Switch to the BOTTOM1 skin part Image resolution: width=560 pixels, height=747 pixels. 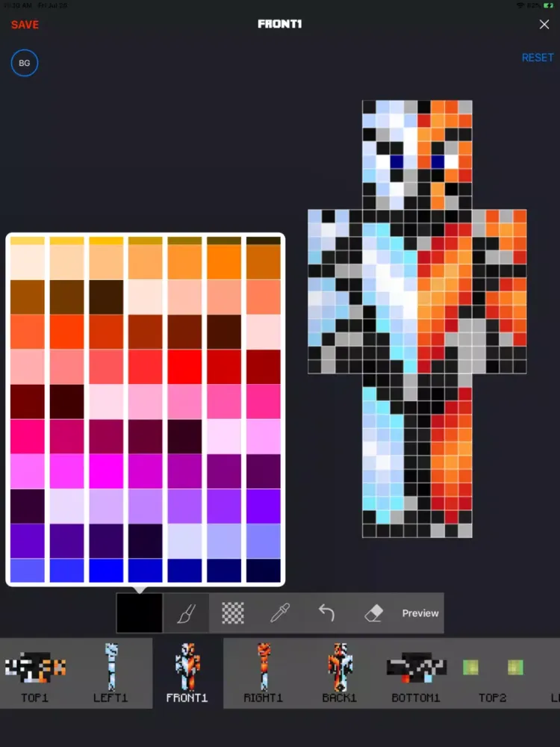click(x=416, y=673)
